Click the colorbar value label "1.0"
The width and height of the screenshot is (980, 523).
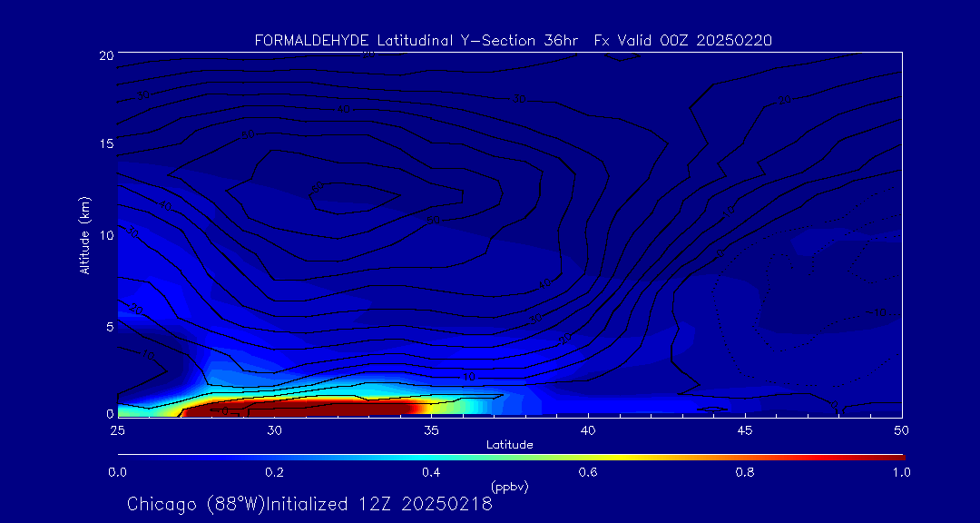click(x=900, y=472)
